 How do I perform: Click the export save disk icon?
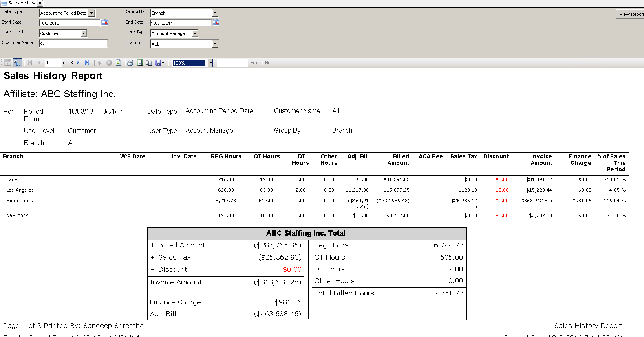click(158, 63)
